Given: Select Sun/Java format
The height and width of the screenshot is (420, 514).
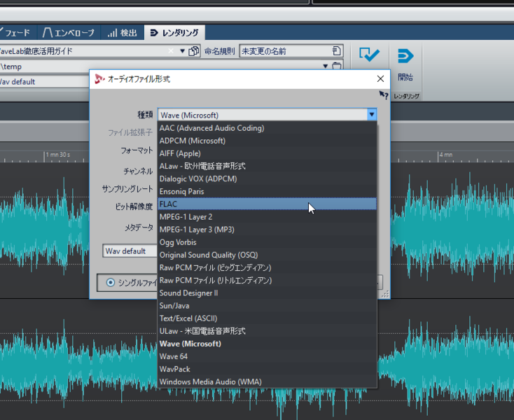Looking at the screenshot, I should [267, 306].
